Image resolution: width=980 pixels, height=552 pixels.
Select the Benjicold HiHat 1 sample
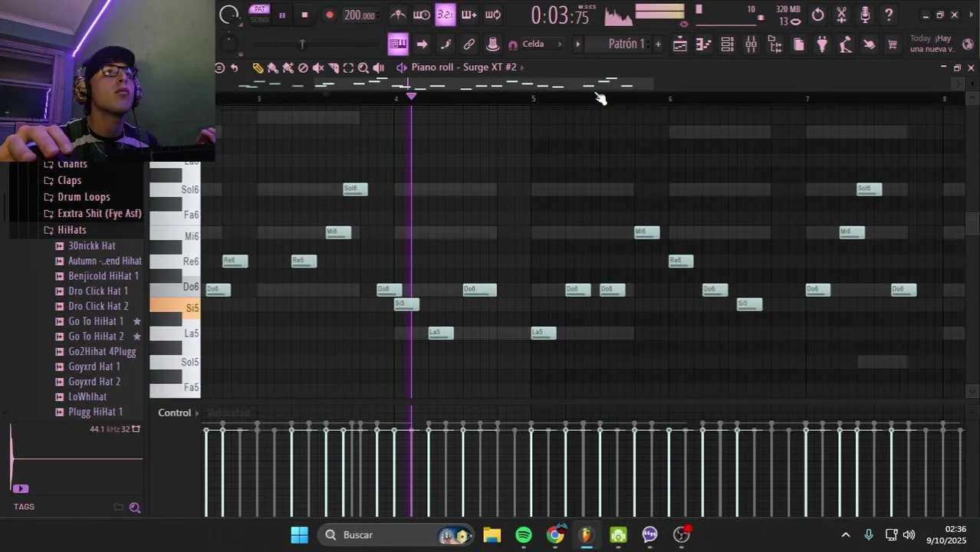103,276
